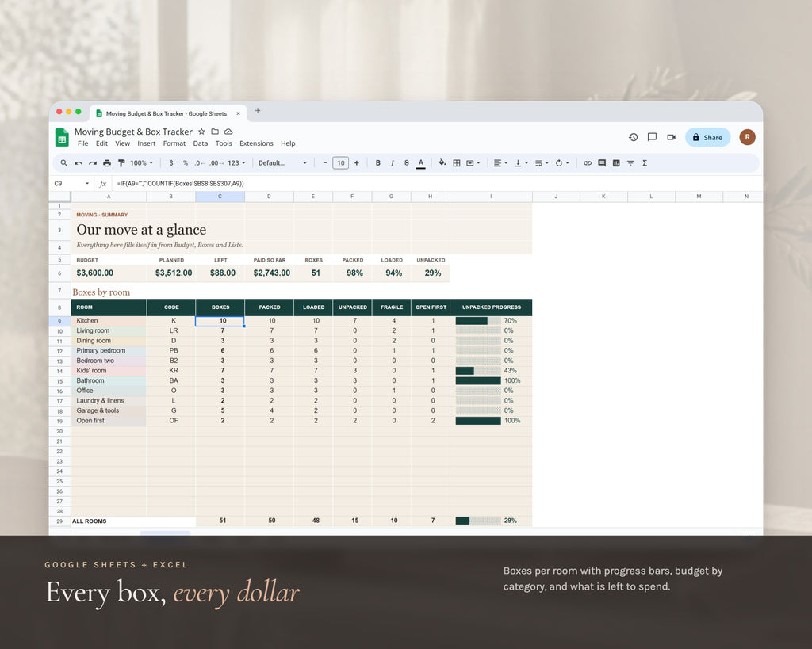Open version history clock icon
Viewport: 812px width, 649px height.
point(633,137)
